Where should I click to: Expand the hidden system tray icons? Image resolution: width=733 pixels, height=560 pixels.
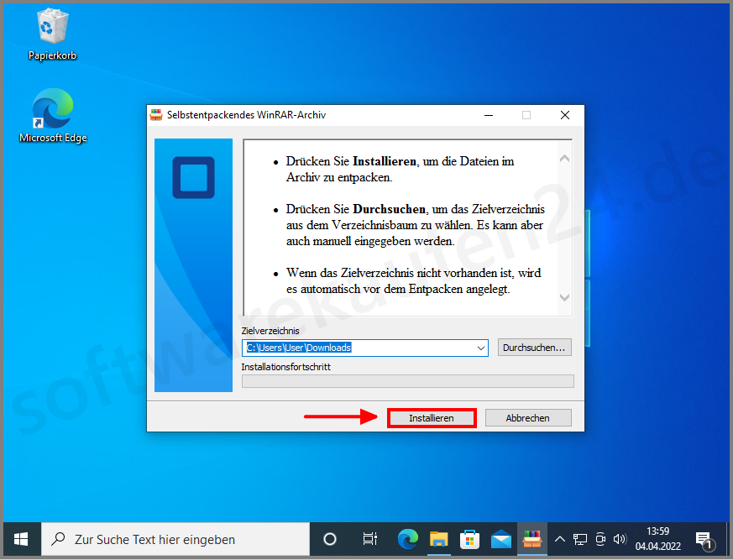tap(559, 540)
